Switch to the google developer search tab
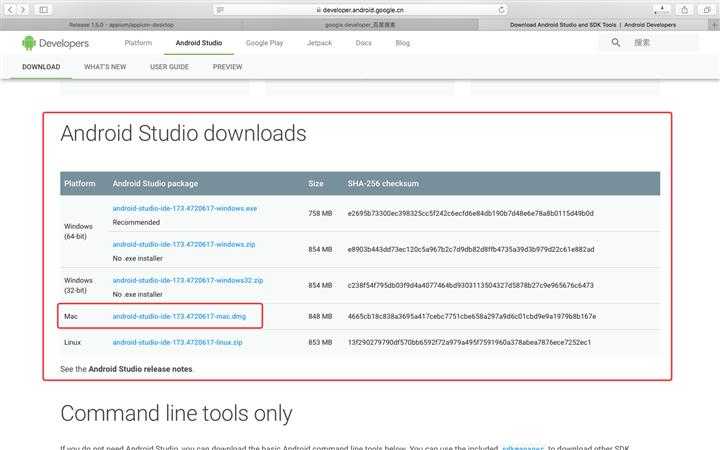This screenshot has width=720, height=450. tap(360, 25)
